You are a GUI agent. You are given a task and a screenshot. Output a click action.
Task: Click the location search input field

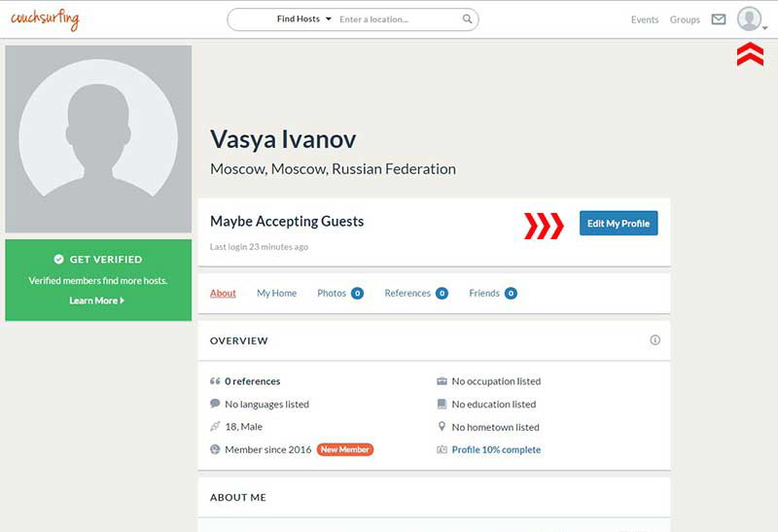399,19
